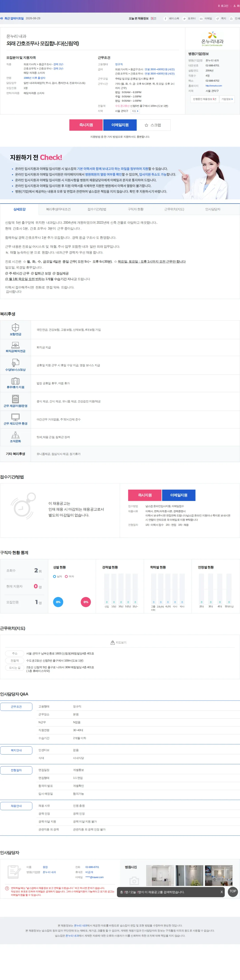Image resolution: width=240 pixels, height=980 pixels.
Task: Switch to the 인사담당자 tab
Action: click(x=213, y=209)
